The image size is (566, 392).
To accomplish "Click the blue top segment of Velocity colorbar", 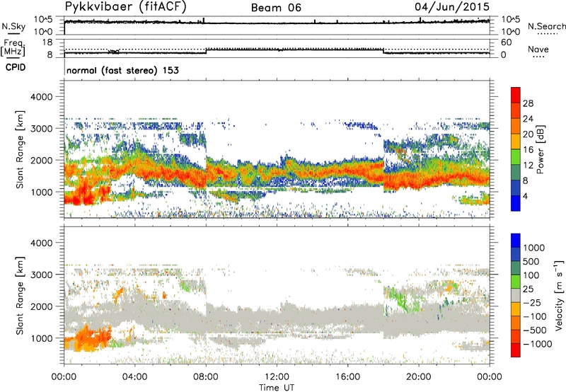I will tap(516, 241).
